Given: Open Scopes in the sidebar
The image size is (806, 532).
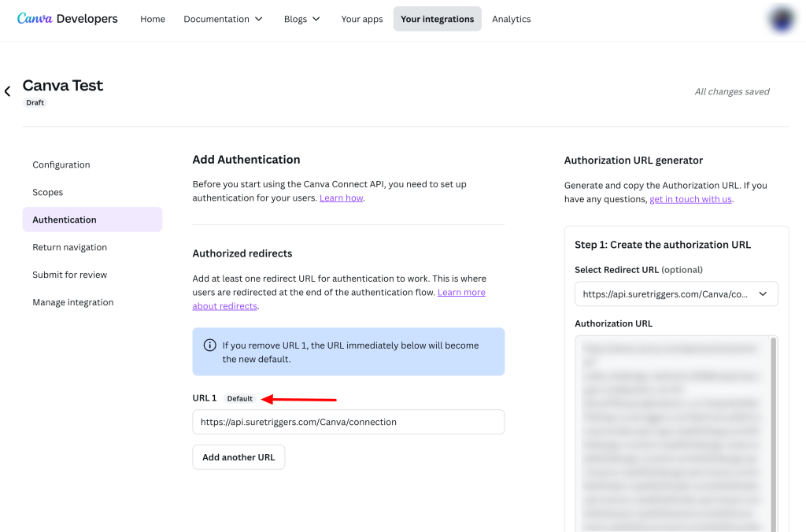Looking at the screenshot, I should click(x=48, y=192).
